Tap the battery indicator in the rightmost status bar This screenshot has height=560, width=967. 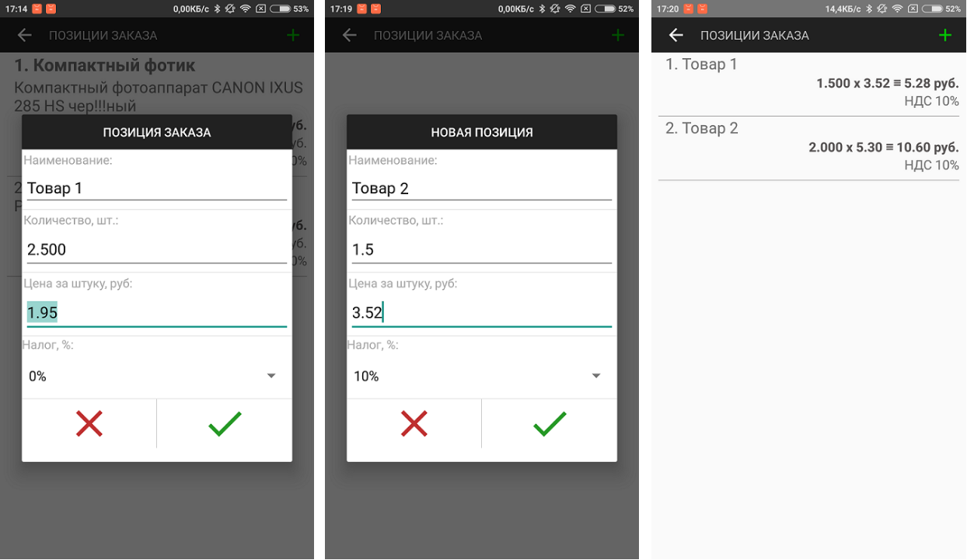(932, 9)
